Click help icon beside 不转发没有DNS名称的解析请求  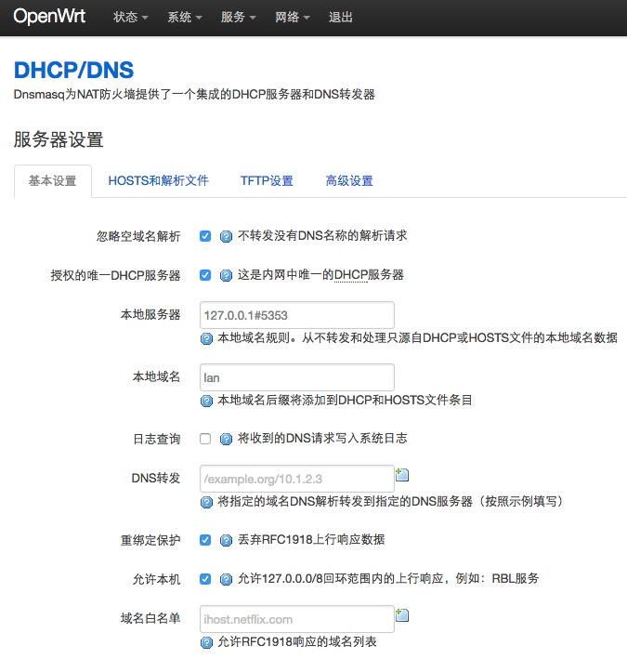[x=226, y=236]
